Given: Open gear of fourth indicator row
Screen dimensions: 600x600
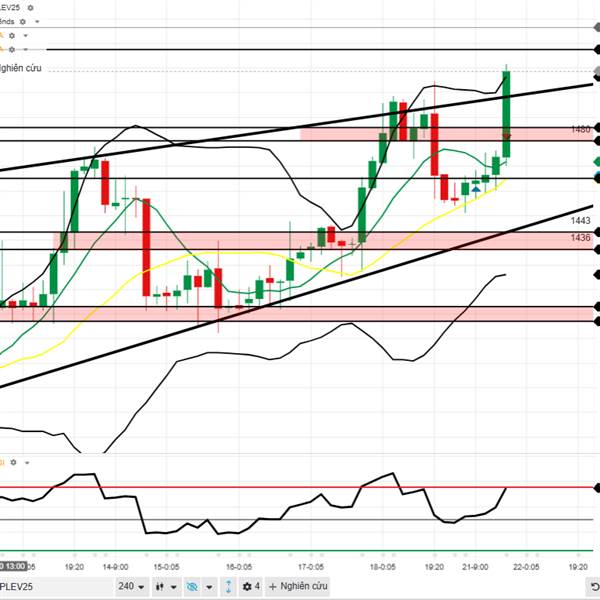Looking at the screenshot, I should tap(12, 49).
